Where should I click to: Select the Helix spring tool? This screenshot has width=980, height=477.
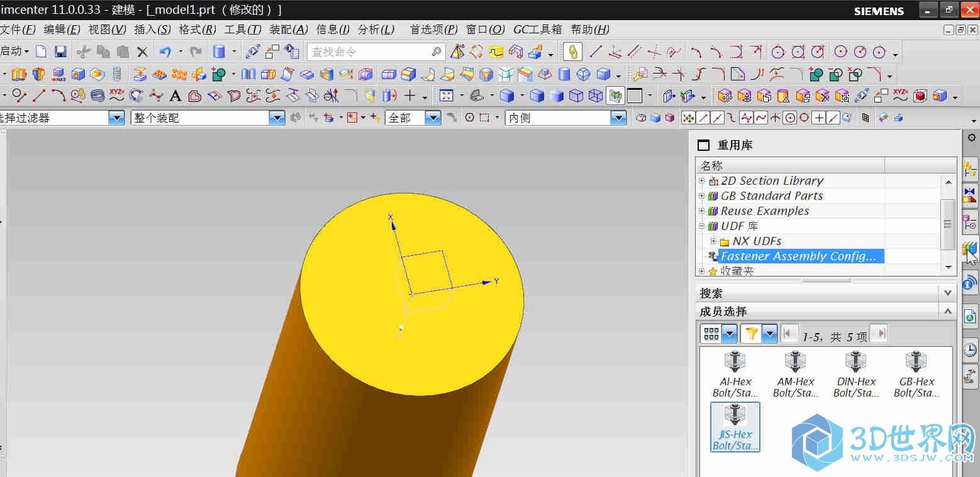pos(97,96)
